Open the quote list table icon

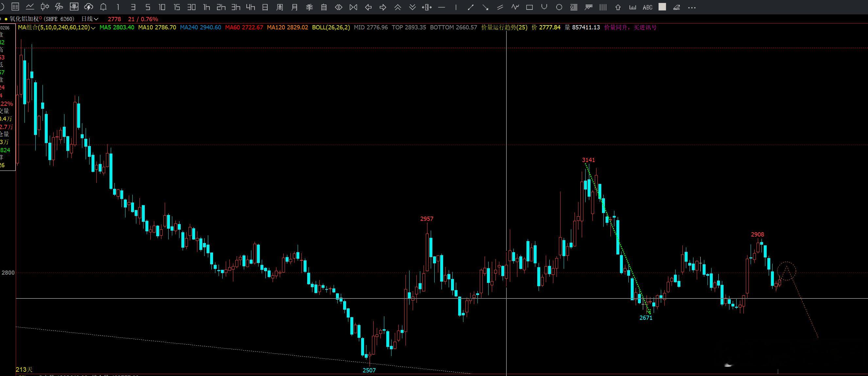point(15,7)
